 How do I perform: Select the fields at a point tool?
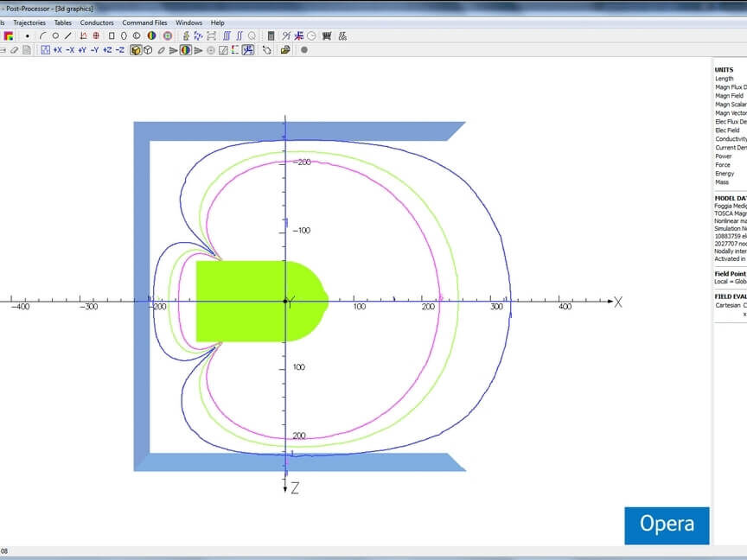click(28, 36)
